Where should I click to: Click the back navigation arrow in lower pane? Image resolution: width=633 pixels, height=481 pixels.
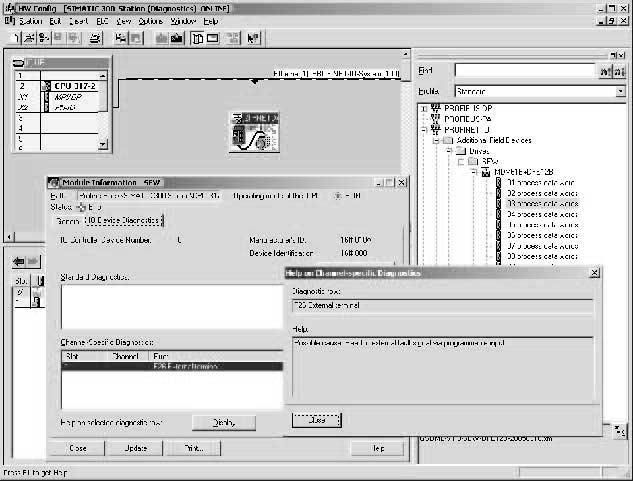(19, 261)
